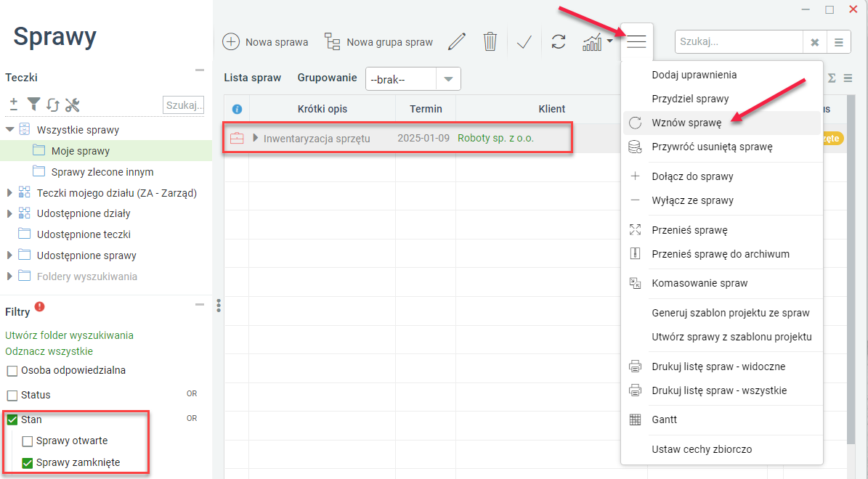Expand the Udostępnione sprawy node
This screenshot has width=868, height=479.
click(9, 255)
